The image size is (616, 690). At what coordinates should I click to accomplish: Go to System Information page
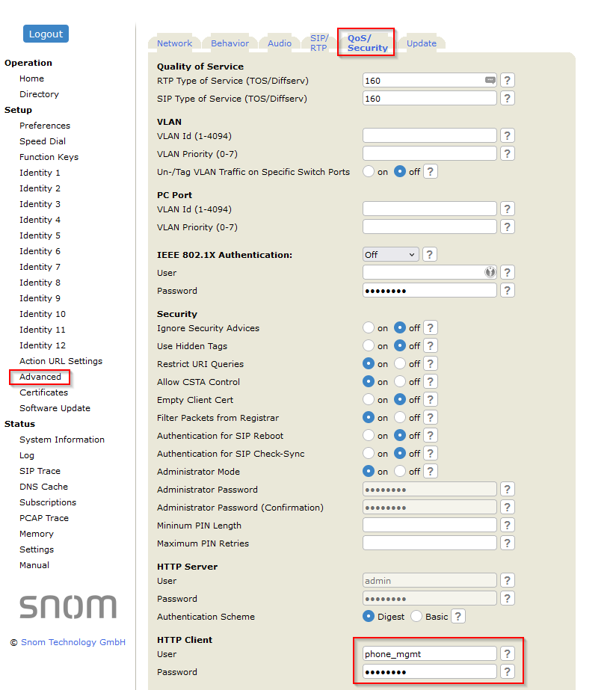tap(62, 440)
